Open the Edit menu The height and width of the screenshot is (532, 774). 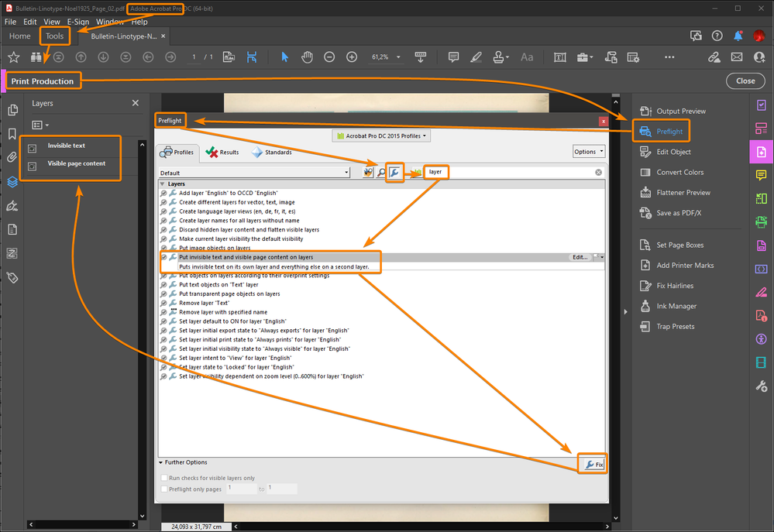pos(29,22)
